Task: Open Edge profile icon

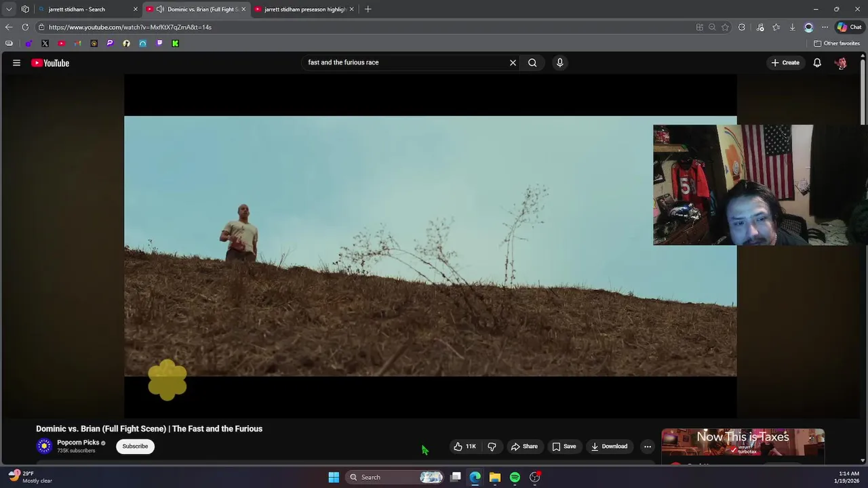Action: coord(808,27)
